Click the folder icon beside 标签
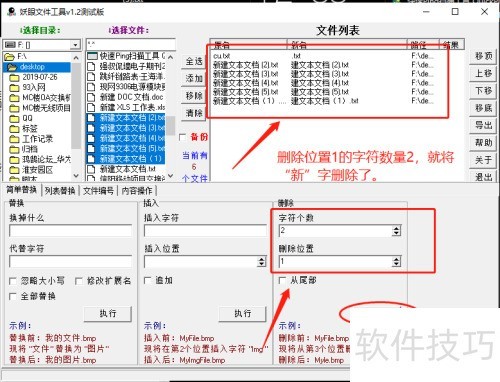Viewport: 500px width, 382px height. [14, 129]
